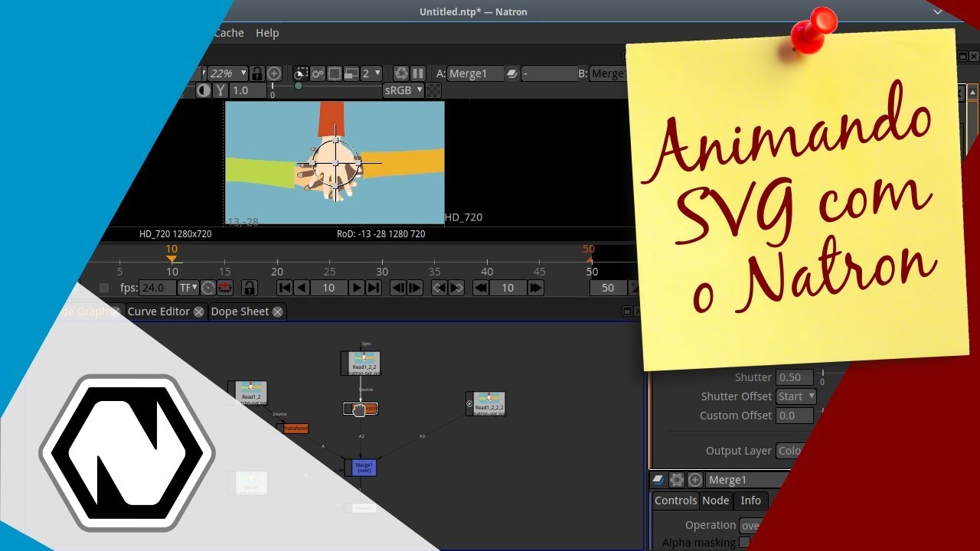
Task: Close the Dope Sheet tab
Action: [x=277, y=311]
